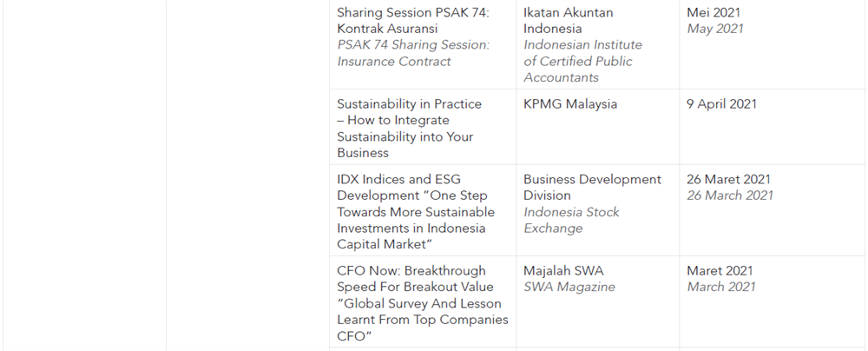Click the Sharing Session PSAK 74 title
The width and height of the screenshot is (868, 351).
[413, 21]
